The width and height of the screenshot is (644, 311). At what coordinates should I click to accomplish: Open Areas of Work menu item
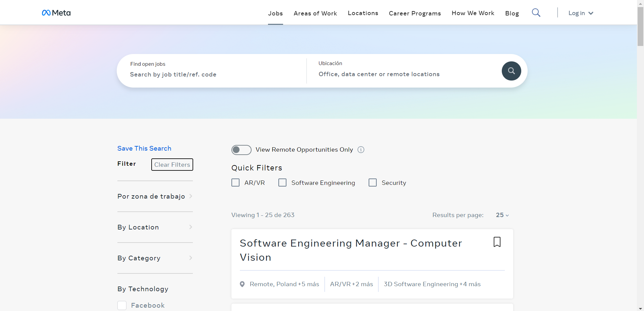pyautogui.click(x=315, y=13)
